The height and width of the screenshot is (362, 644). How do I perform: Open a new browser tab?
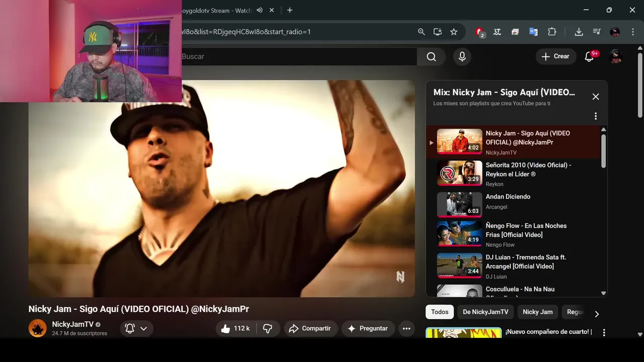pyautogui.click(x=289, y=10)
